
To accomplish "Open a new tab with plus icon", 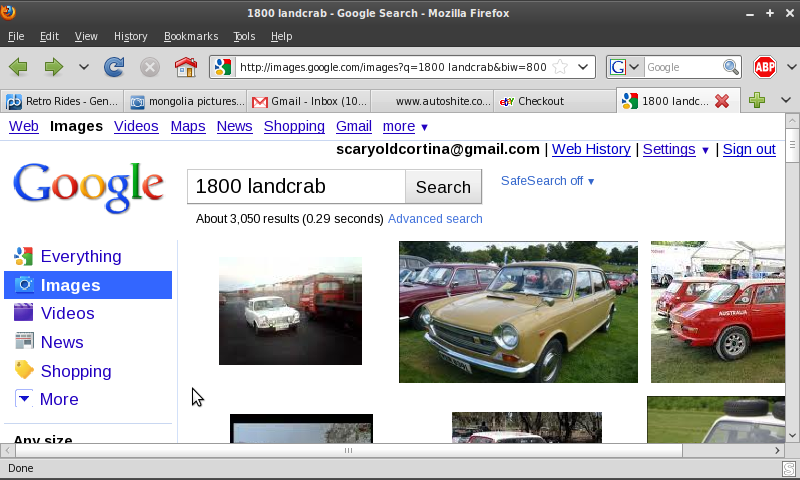I will [x=757, y=101].
